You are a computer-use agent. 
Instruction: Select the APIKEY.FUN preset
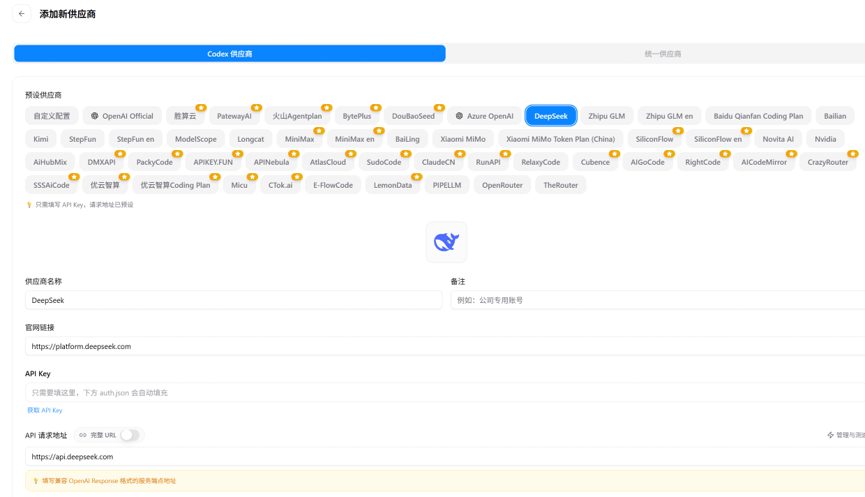pos(213,162)
